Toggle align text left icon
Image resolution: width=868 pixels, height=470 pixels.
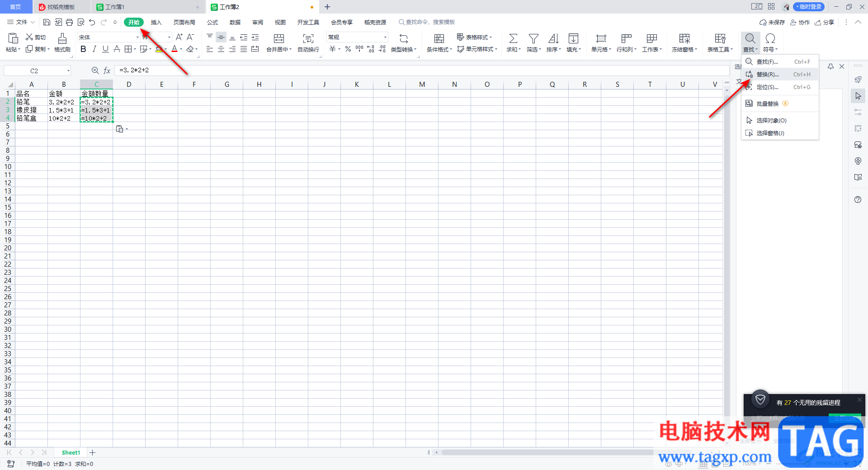(210, 49)
